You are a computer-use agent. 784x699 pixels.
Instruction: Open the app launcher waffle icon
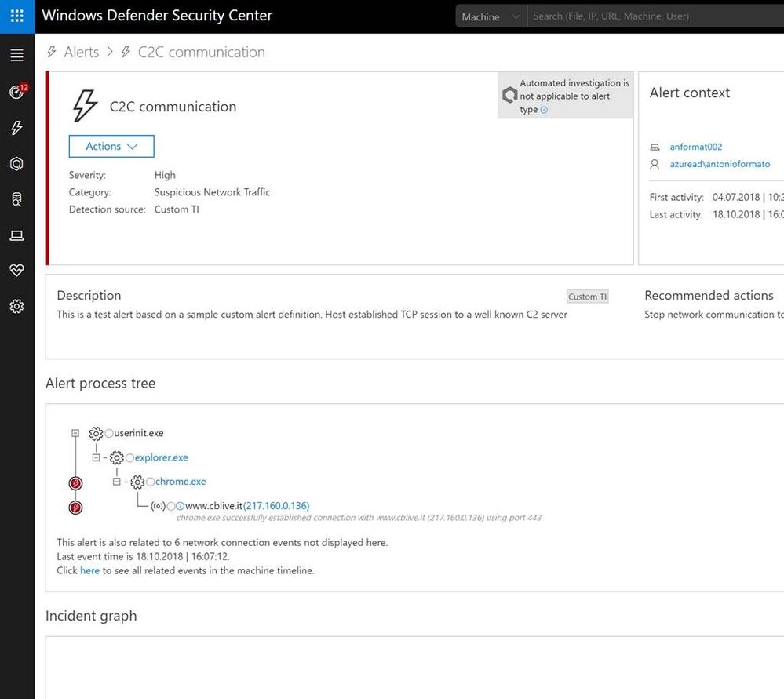tap(16, 16)
